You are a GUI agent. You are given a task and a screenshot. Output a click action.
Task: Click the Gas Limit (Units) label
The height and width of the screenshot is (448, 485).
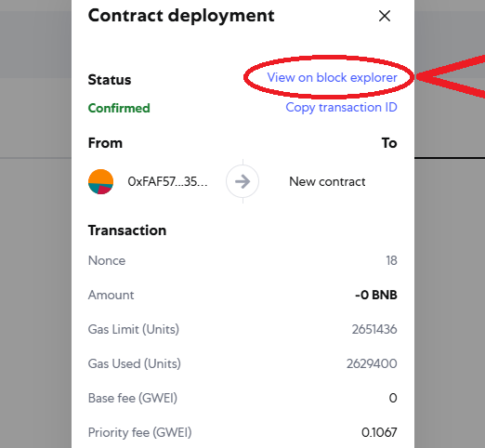point(134,329)
